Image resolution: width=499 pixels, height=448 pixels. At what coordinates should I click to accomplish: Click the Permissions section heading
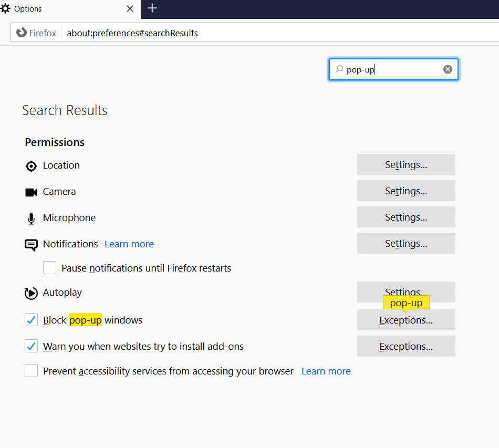coord(55,142)
